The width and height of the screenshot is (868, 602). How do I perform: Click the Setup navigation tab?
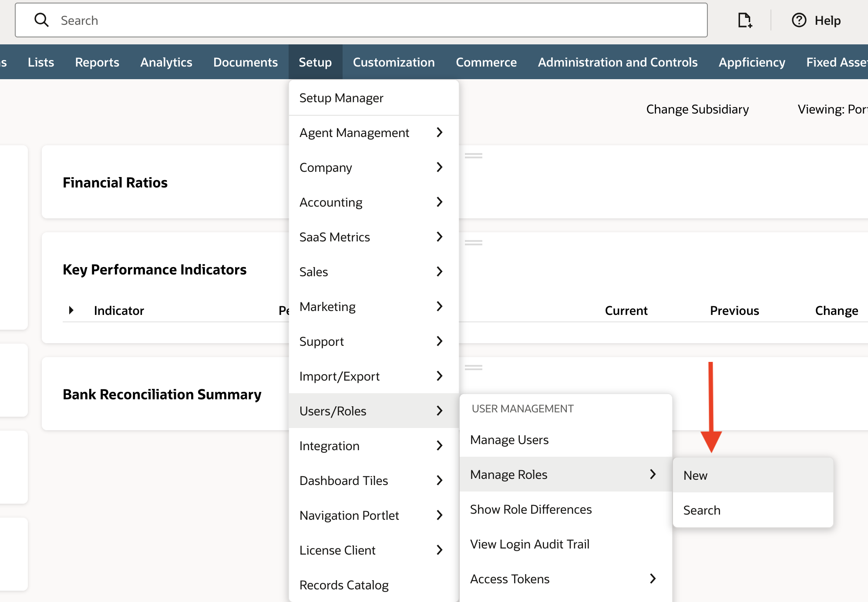[315, 62]
